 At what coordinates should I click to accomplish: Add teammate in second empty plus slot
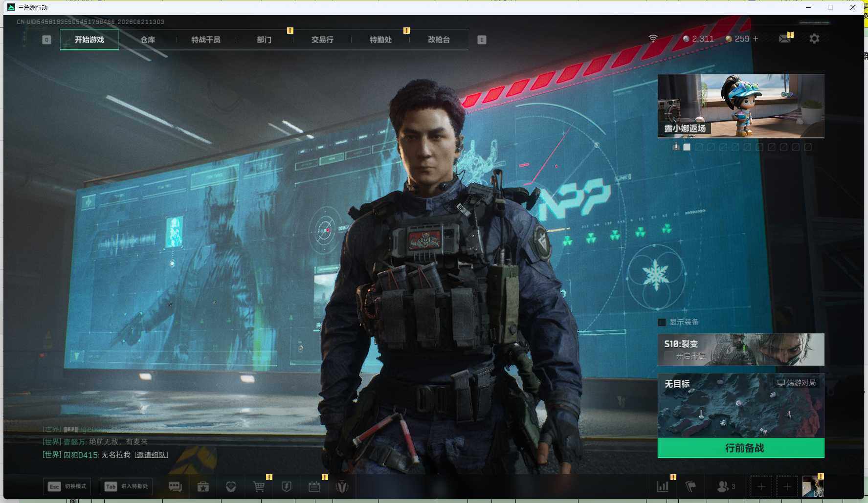787,486
